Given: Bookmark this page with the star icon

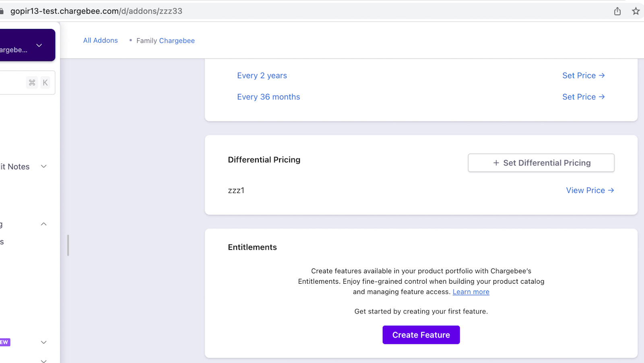Looking at the screenshot, I should 636,11.
